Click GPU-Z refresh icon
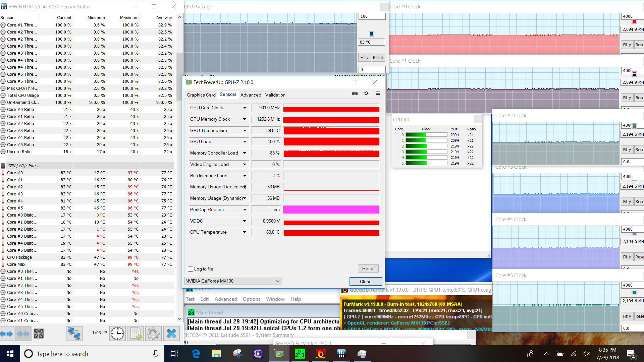The image size is (644, 362). tap(366, 94)
